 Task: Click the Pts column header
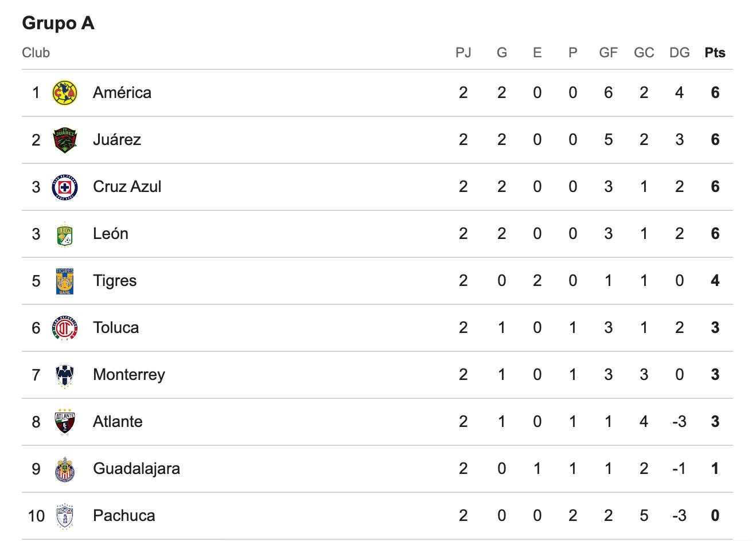point(715,53)
